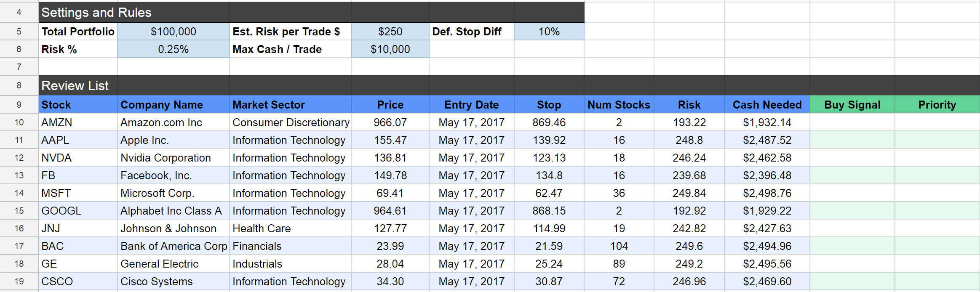Select the CSCO ticker cell

[x=78, y=281]
